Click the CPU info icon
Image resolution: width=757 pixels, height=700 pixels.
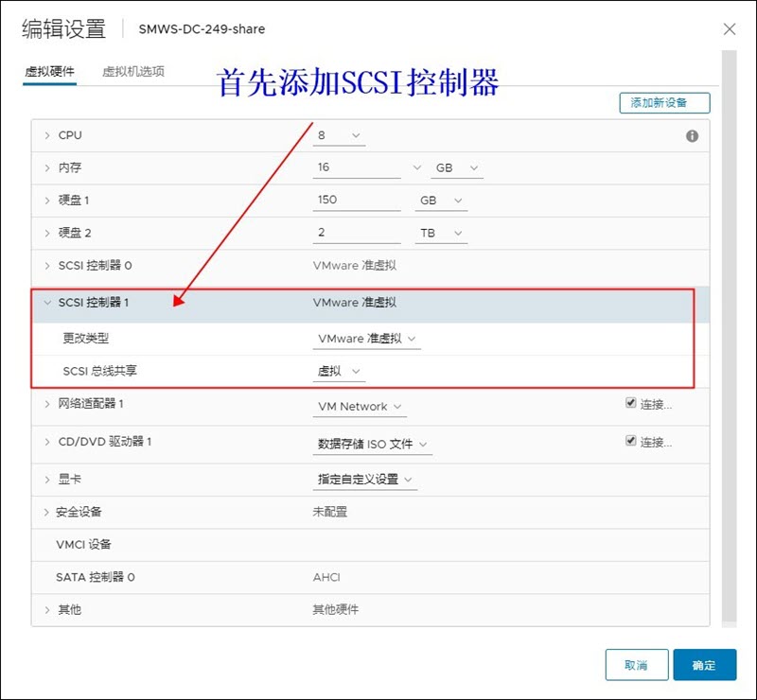point(692,136)
